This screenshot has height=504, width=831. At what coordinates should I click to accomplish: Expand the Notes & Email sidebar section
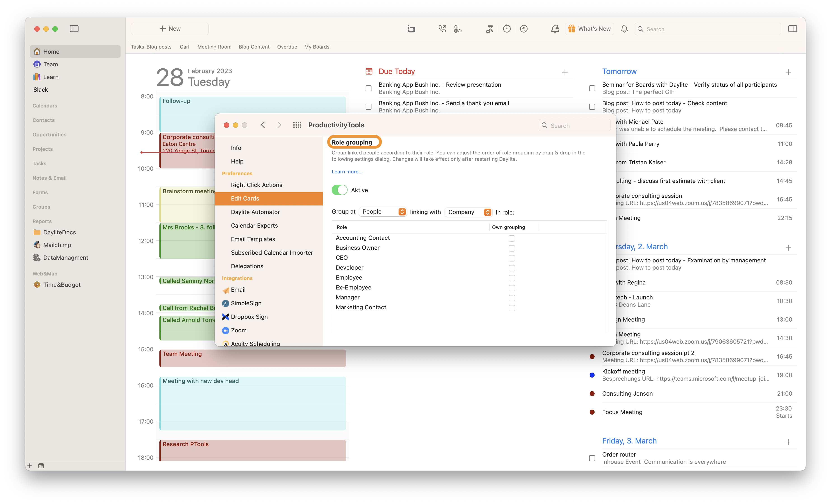pos(50,178)
